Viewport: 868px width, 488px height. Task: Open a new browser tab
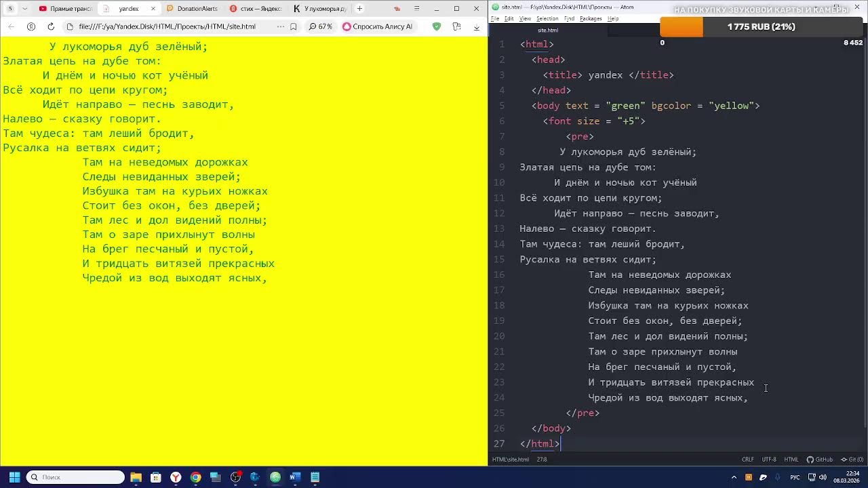click(x=359, y=9)
